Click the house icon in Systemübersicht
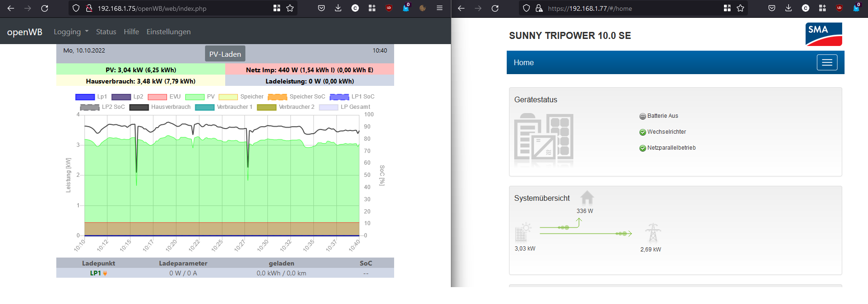The width and height of the screenshot is (868, 304). tap(587, 198)
